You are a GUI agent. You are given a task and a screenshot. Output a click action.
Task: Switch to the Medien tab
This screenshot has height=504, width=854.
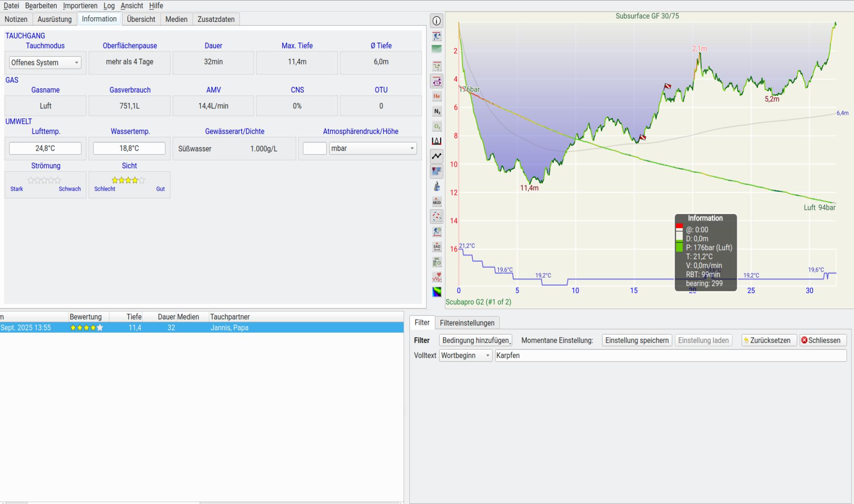(x=176, y=19)
